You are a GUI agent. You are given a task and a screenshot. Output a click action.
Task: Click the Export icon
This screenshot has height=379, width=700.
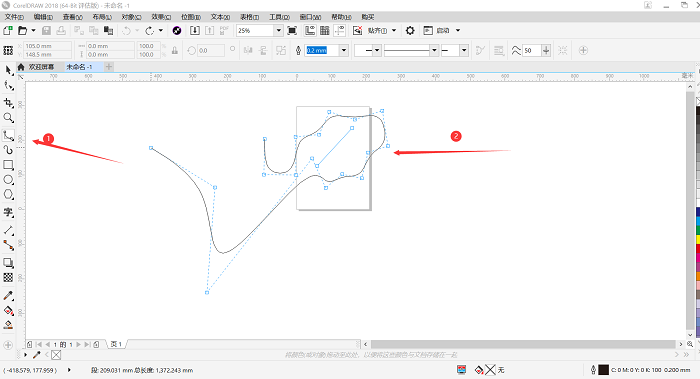[x=209, y=30]
